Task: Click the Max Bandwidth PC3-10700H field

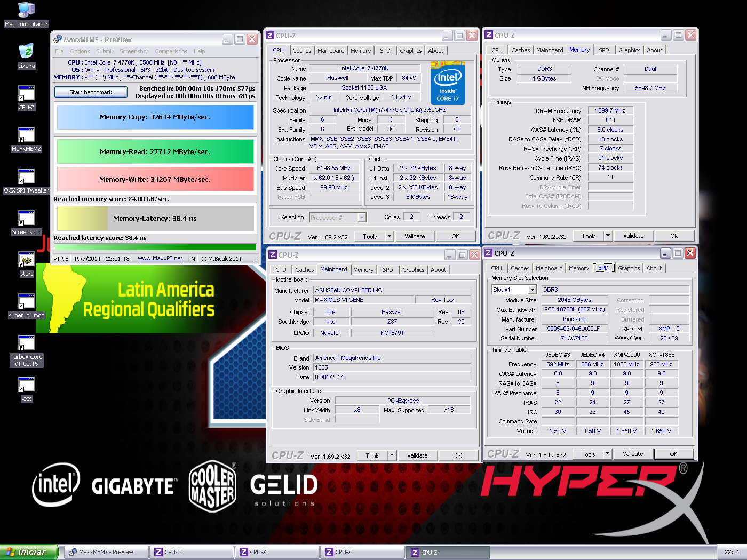Action: coord(574,309)
